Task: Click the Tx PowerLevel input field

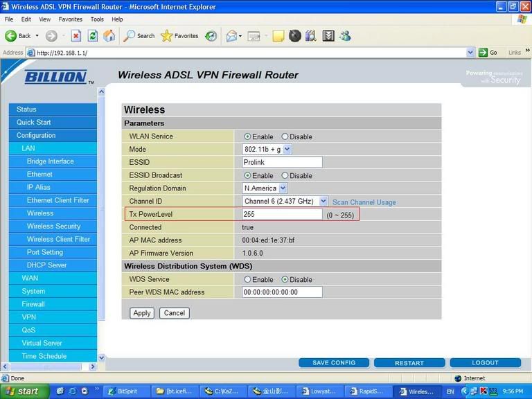Action: coord(282,215)
